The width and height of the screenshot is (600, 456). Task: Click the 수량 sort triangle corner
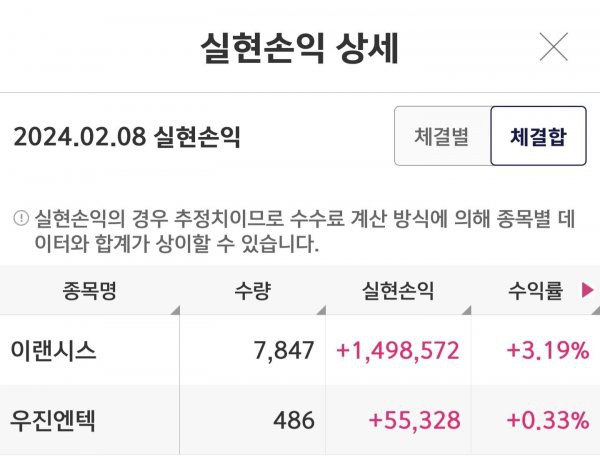(321, 311)
